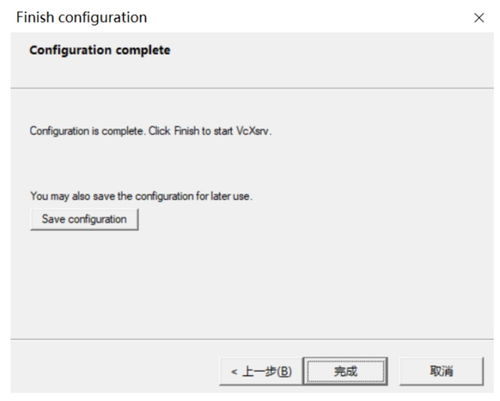This screenshot has height=401, width=500.
Task: Return to previous page via < 上一步(B)
Action: pyautogui.click(x=261, y=371)
